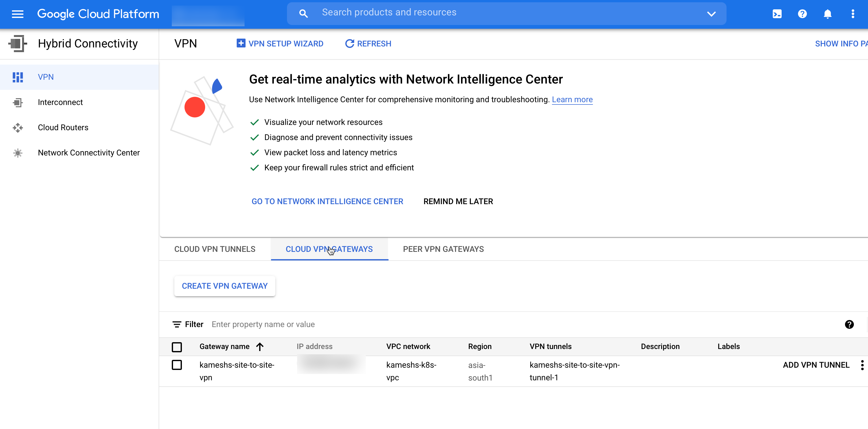The image size is (868, 429).
Task: Open Network Connectivity Center sidebar item
Action: tap(79, 153)
